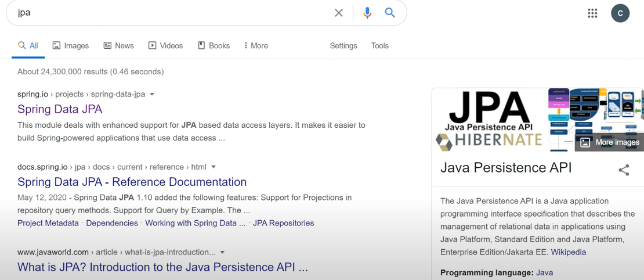Click the About 24,300,000 results text

coord(91,71)
